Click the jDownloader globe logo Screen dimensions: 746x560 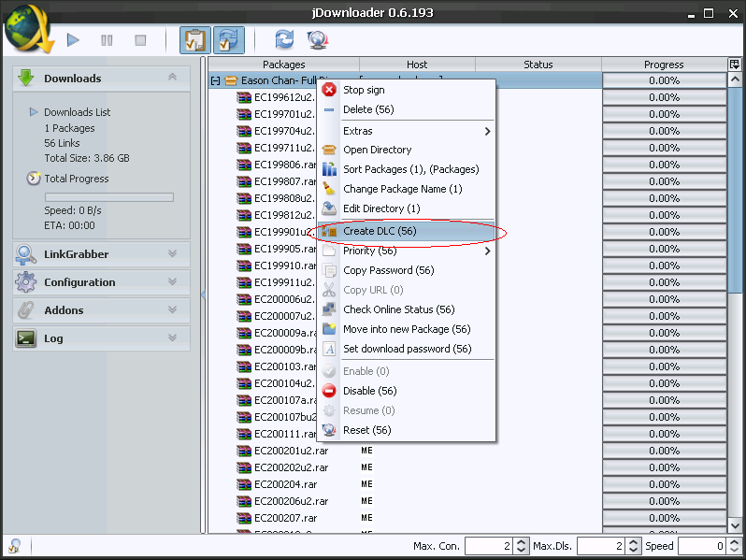tap(28, 29)
